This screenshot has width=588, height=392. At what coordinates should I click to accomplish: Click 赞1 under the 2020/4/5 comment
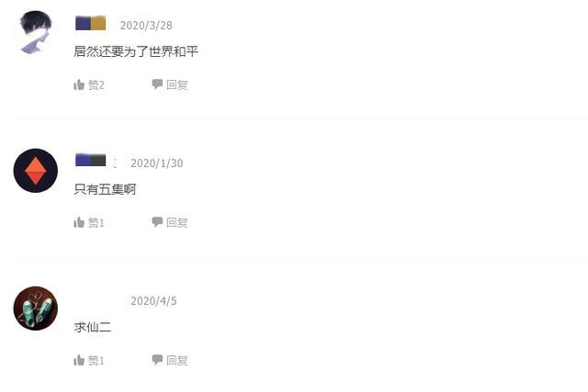point(96,361)
